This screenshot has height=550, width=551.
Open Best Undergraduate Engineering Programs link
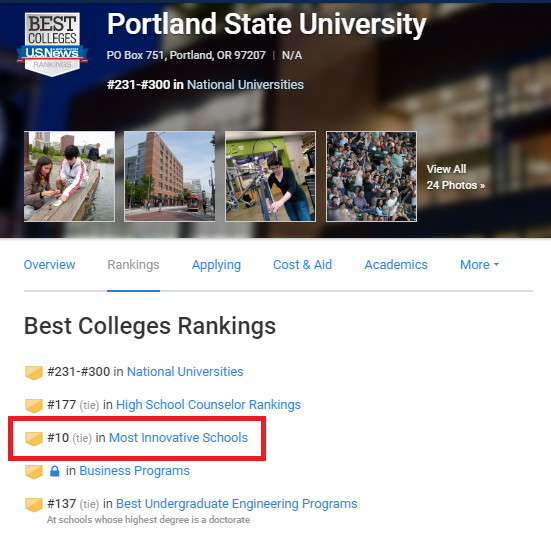pyautogui.click(x=236, y=504)
